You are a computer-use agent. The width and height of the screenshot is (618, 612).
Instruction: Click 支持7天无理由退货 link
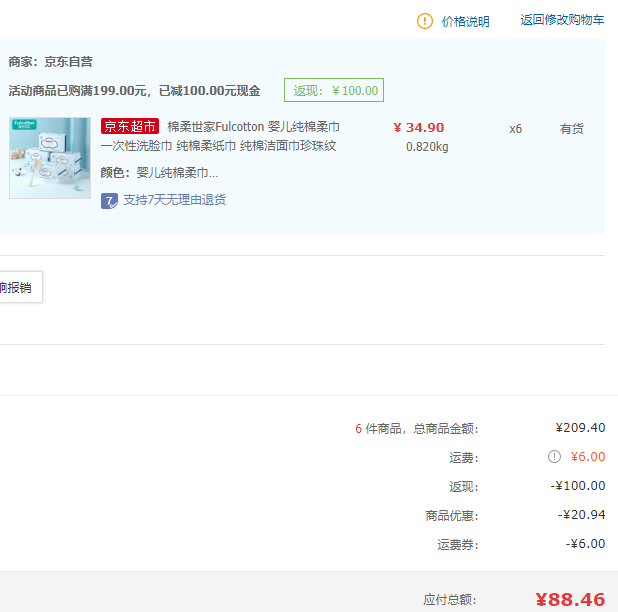click(x=175, y=200)
